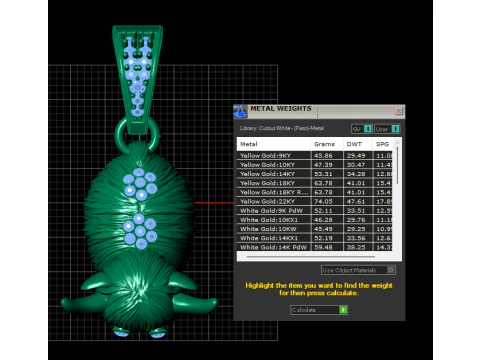Image resolution: width=480 pixels, height=360 pixels.
Task: Click the 53.31 grams value
Action: coord(323,174)
